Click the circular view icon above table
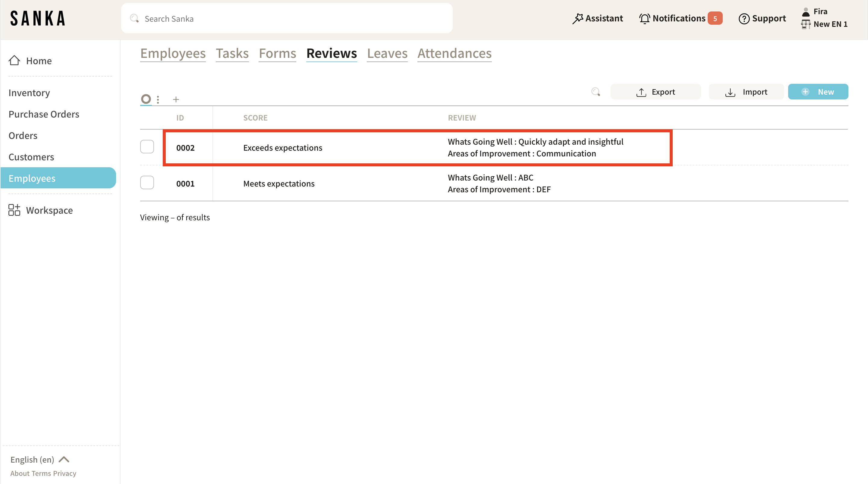Image resolution: width=868 pixels, height=484 pixels. (146, 99)
